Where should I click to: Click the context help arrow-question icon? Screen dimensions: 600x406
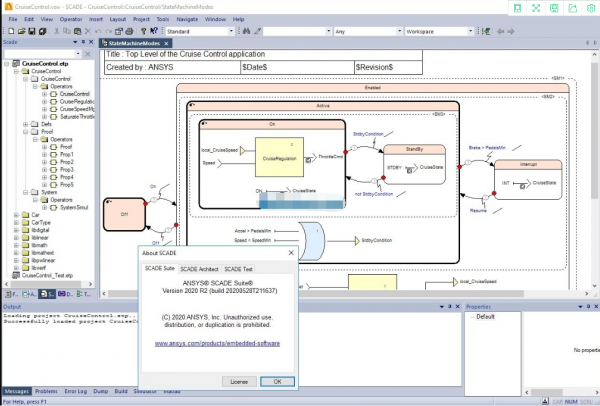click(x=154, y=31)
